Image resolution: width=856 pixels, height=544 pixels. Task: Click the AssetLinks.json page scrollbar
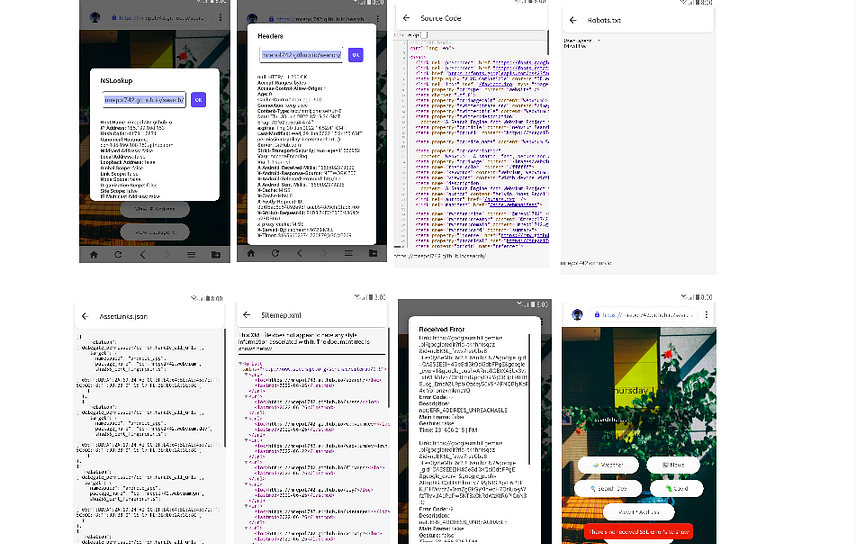pyautogui.click(x=225, y=388)
